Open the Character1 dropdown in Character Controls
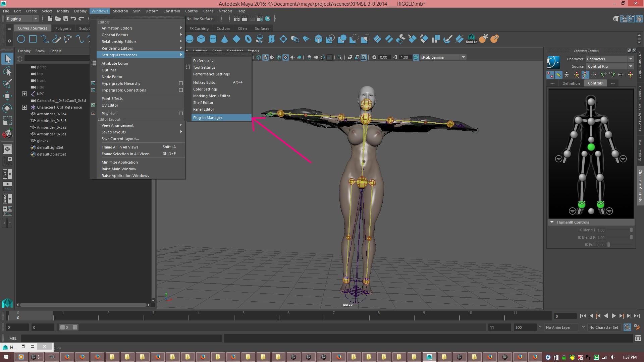The width and height of the screenshot is (644, 362). [610, 59]
